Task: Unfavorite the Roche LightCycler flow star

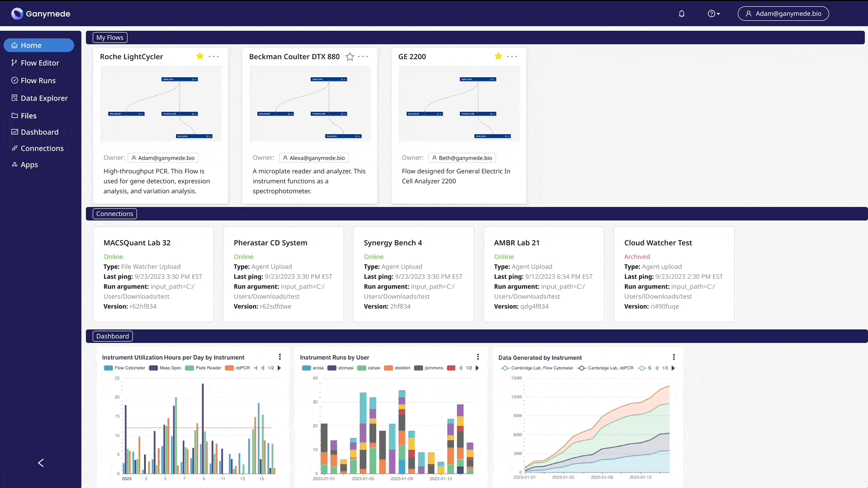Action: pos(200,56)
